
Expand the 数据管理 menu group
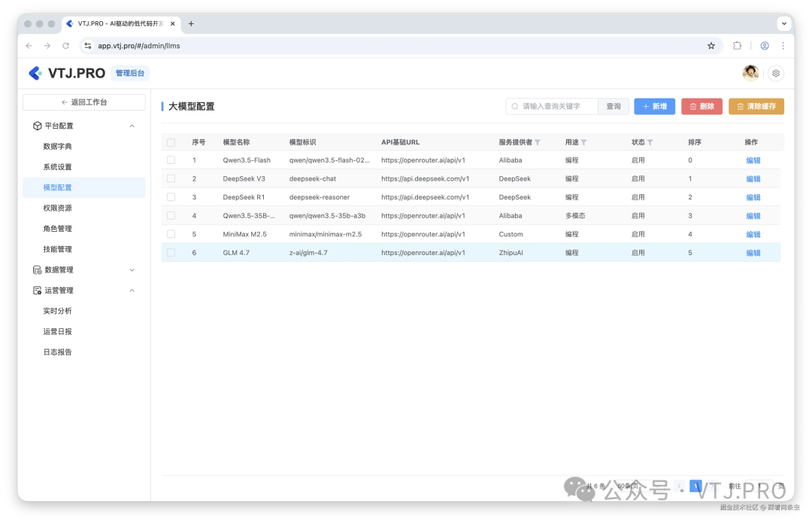point(132,270)
